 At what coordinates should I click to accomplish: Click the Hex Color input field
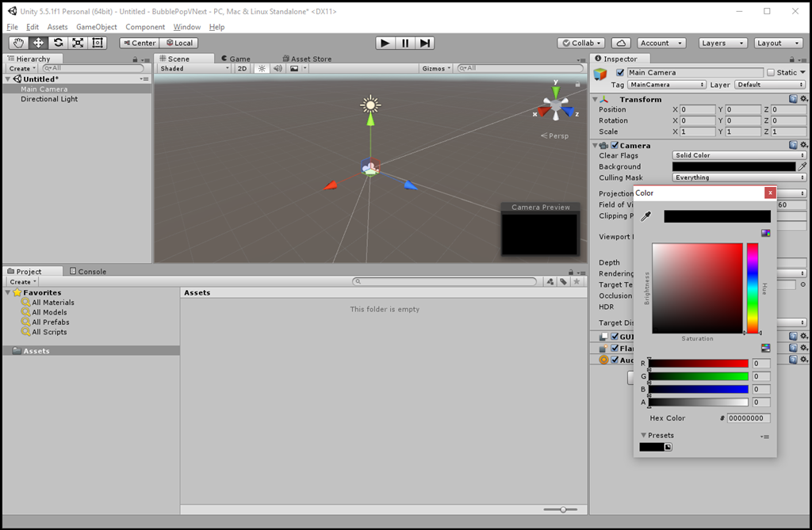tap(749, 418)
